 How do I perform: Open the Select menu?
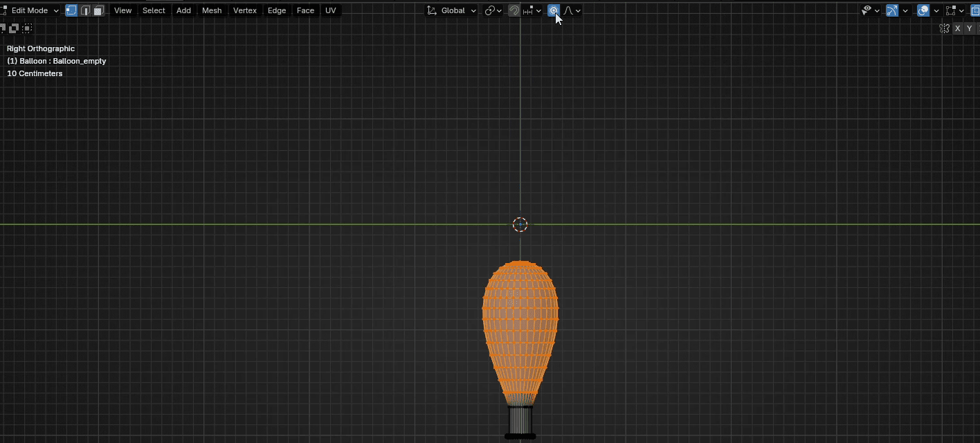(154, 10)
